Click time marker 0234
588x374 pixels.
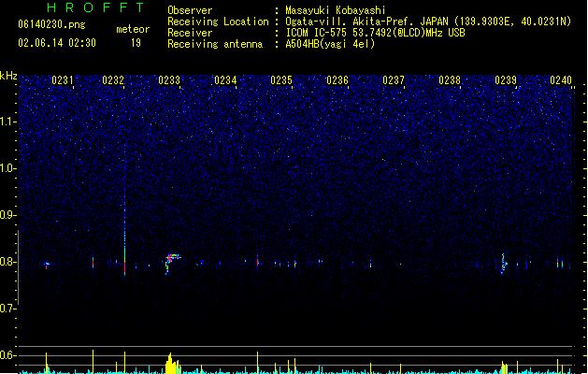pyautogui.click(x=225, y=80)
